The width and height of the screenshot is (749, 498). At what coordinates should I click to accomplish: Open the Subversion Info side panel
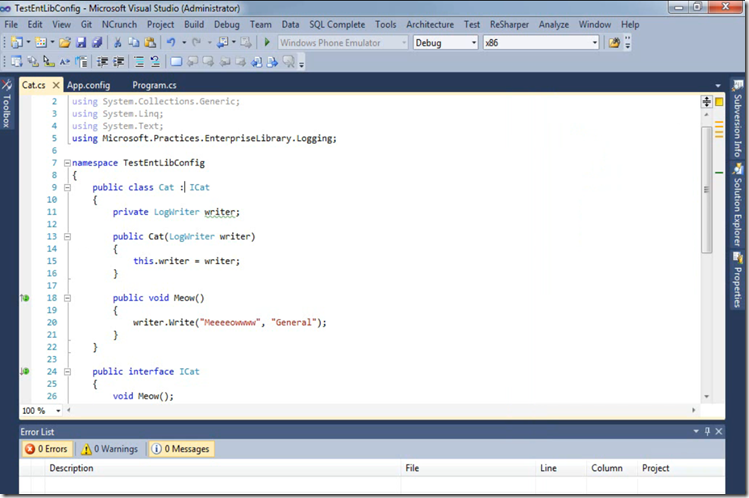tap(738, 119)
